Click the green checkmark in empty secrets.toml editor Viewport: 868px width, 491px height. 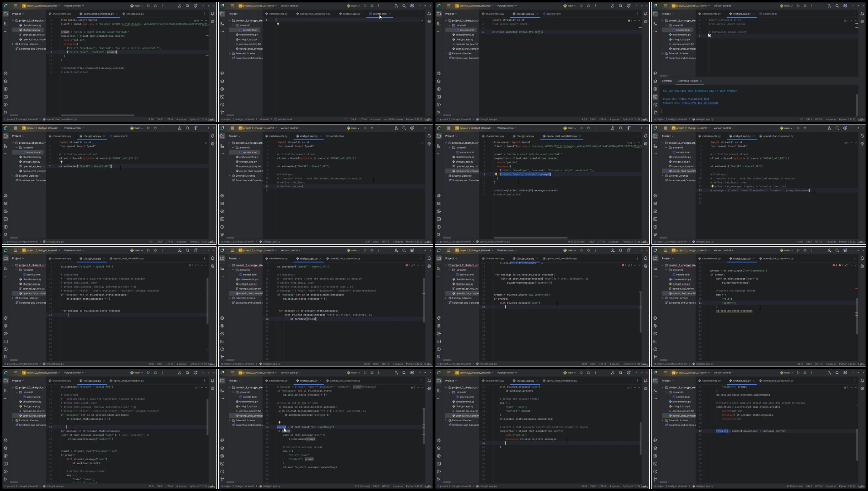pyautogui.click(x=422, y=20)
